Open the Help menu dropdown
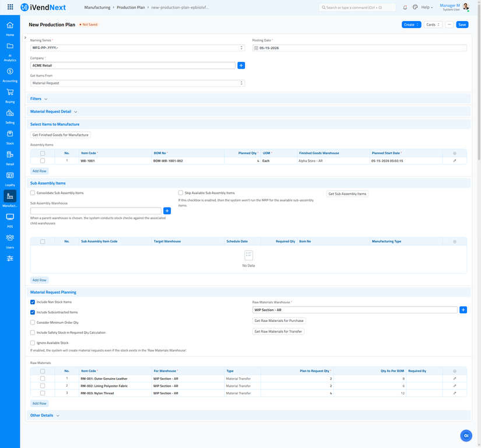The width and height of the screenshot is (481, 448). coord(427,8)
